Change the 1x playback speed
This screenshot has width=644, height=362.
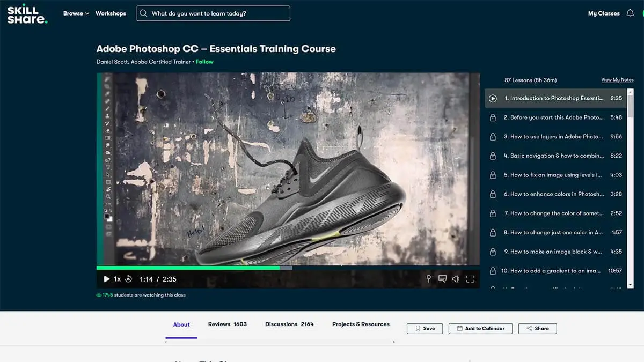pyautogui.click(x=117, y=279)
